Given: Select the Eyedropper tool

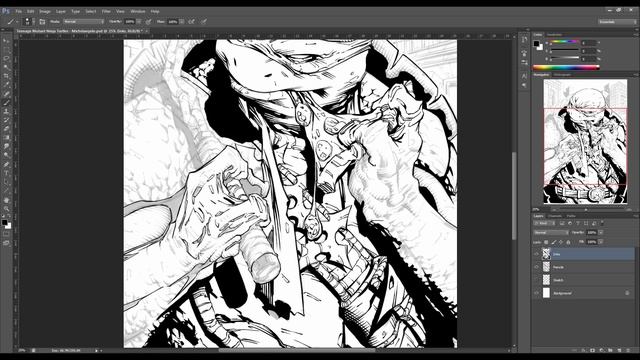Looking at the screenshot, I should [6, 85].
